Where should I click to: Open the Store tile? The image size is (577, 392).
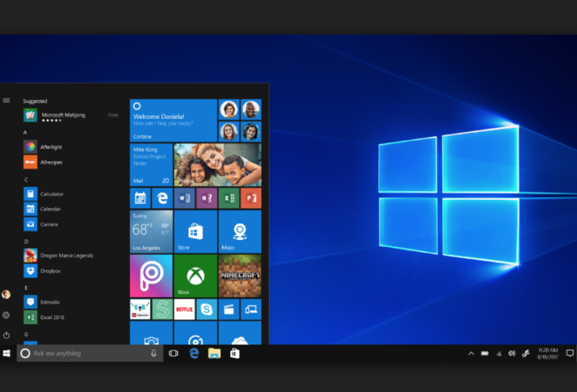[195, 232]
